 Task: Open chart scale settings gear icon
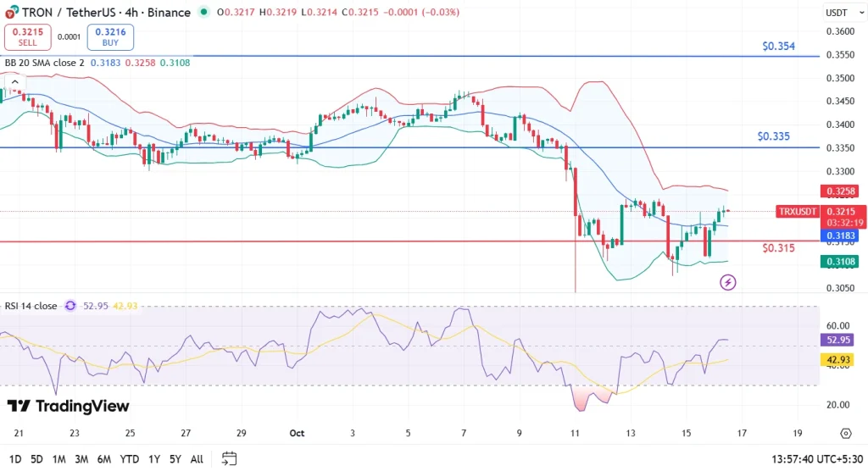pyautogui.click(x=845, y=433)
